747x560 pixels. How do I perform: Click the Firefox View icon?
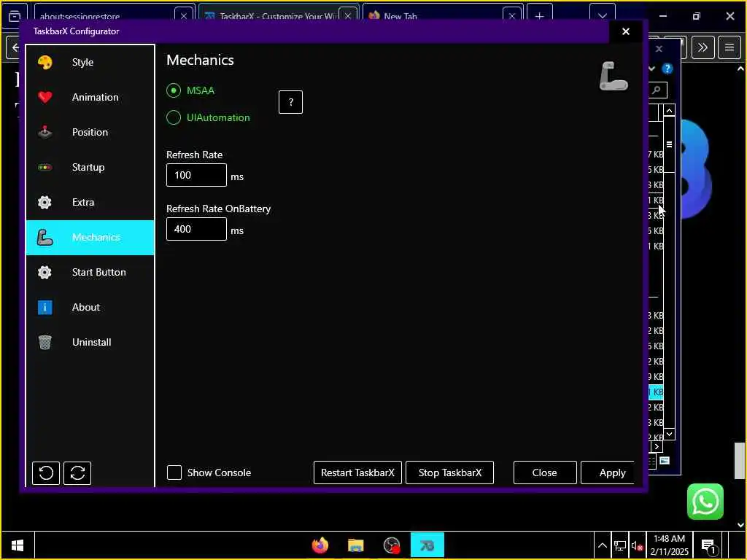pos(15,16)
